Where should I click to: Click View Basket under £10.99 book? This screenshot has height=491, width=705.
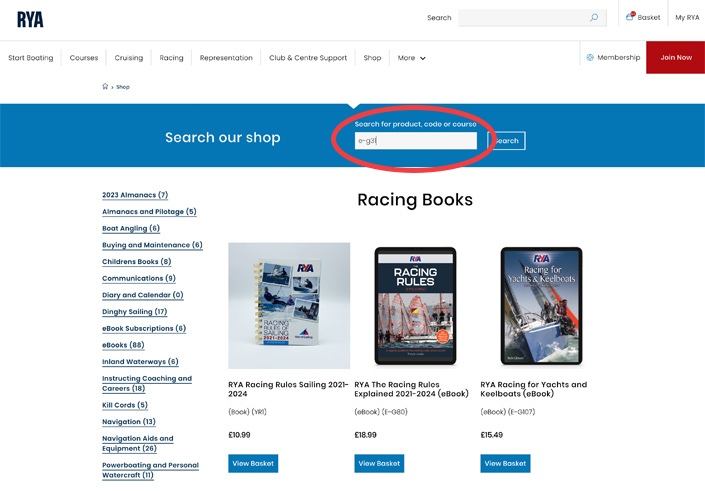click(253, 463)
